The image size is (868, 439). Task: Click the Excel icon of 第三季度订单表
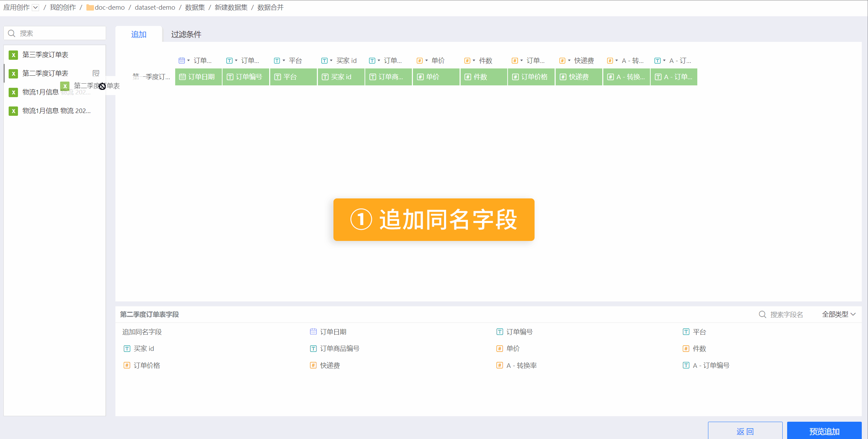[13, 55]
